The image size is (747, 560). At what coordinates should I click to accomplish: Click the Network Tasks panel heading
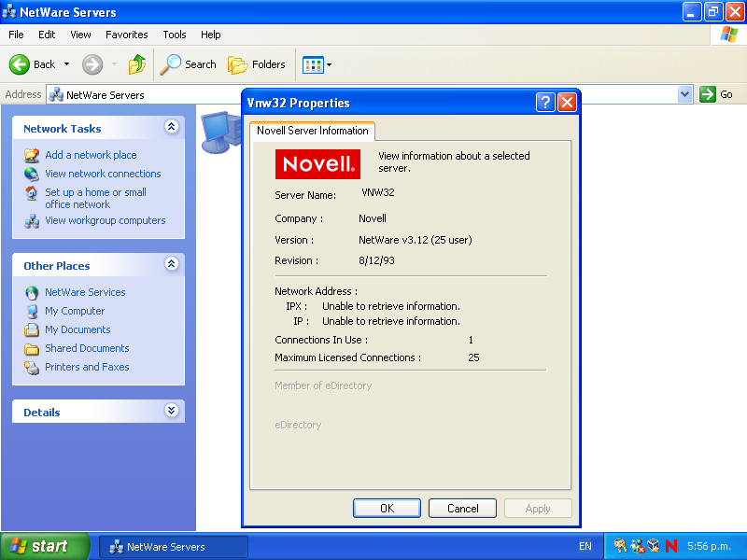[x=63, y=129]
